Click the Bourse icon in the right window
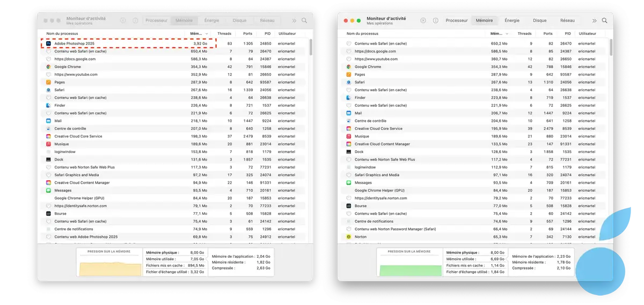 click(x=348, y=206)
